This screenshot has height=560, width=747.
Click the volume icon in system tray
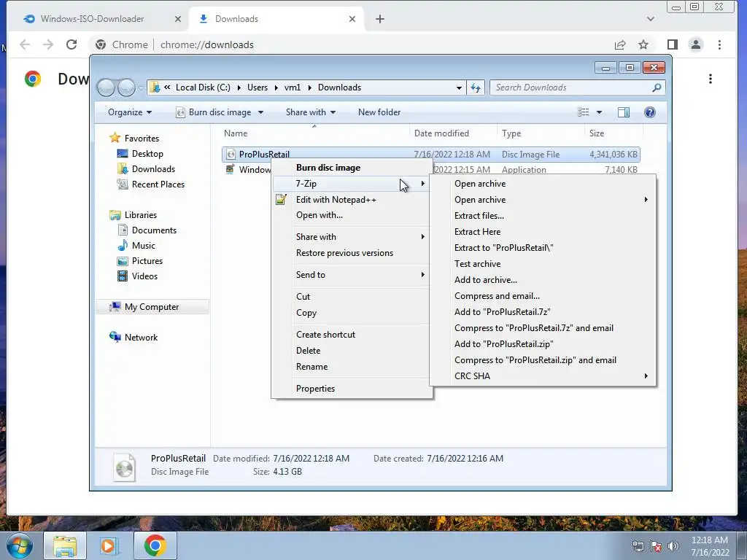[x=673, y=546]
